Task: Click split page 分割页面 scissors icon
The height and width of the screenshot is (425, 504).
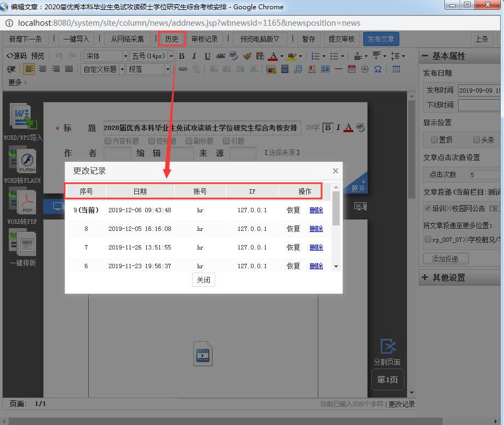Action: [x=388, y=347]
